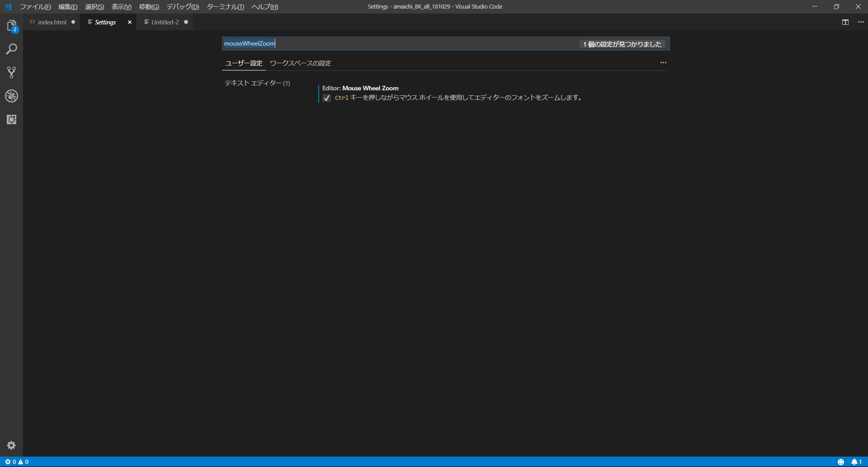Open the Explorer view in activity bar
The height and width of the screenshot is (467, 868).
click(x=12, y=26)
